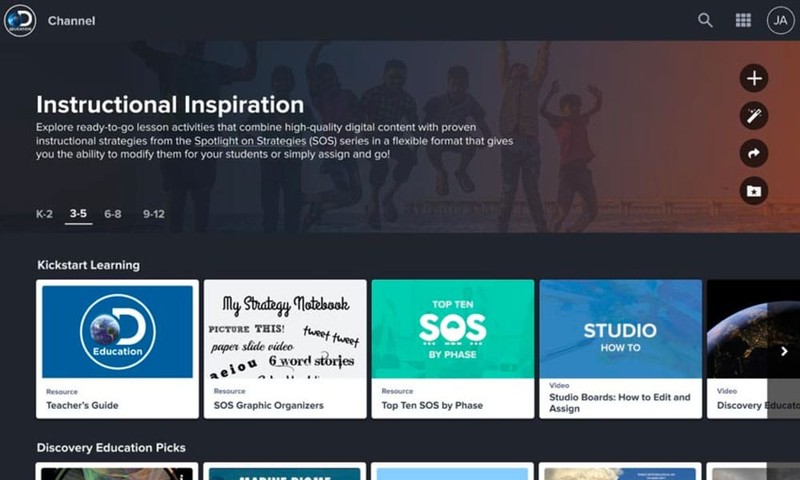This screenshot has height=480, width=800.
Task: Open the Marine Biome card below
Action: 285,472
